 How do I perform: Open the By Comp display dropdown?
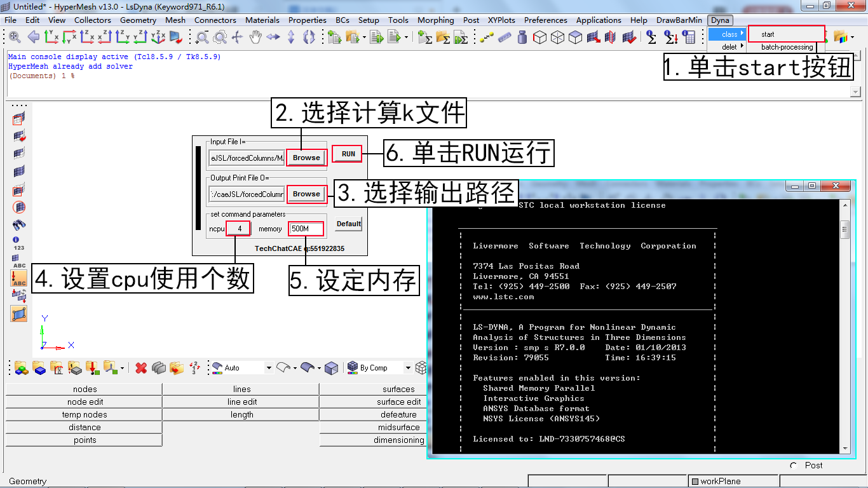click(407, 367)
